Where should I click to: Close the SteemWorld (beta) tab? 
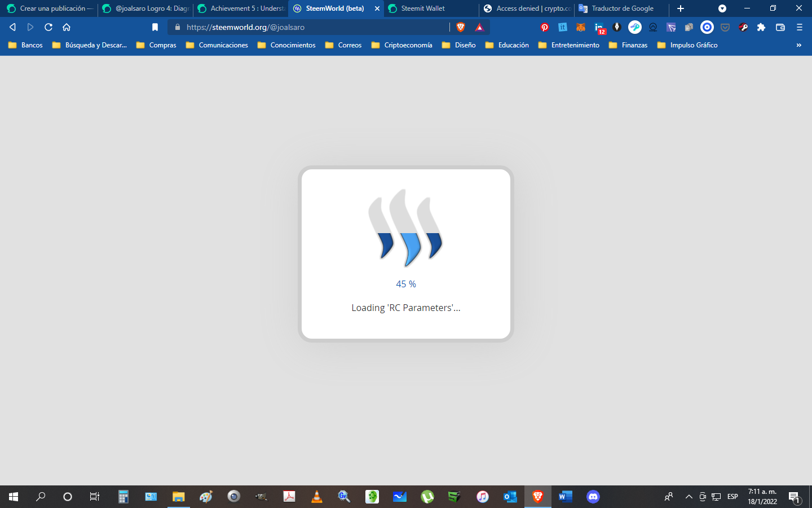(377, 8)
